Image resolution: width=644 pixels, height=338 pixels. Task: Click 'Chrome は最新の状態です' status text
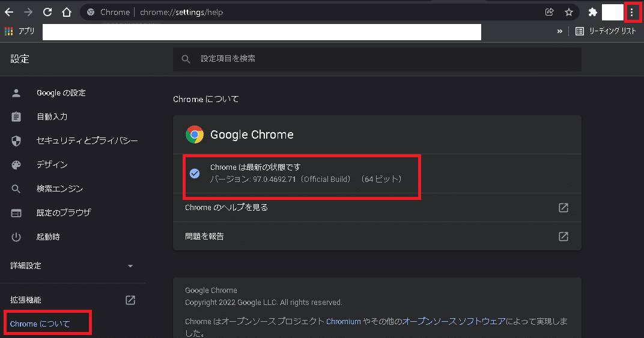pos(255,167)
